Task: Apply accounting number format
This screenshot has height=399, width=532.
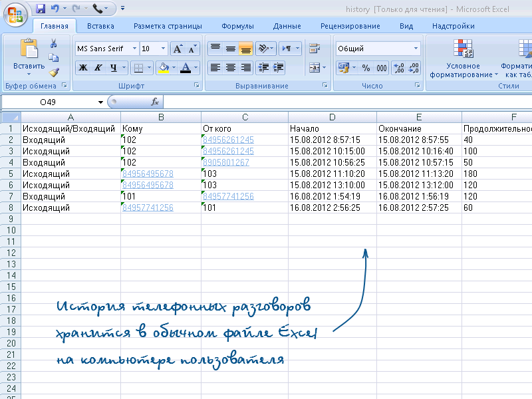Action: [343, 68]
